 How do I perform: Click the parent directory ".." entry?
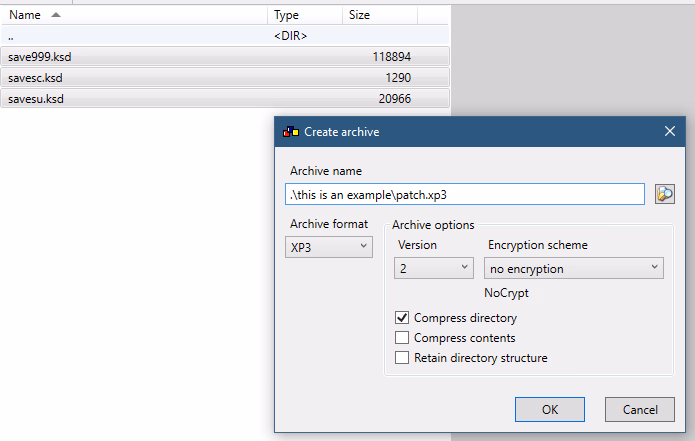tap(12, 36)
